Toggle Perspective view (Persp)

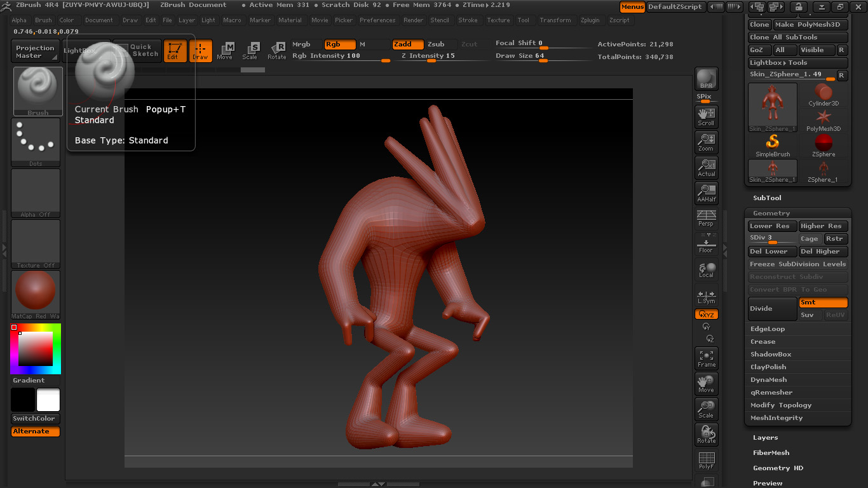(706, 218)
